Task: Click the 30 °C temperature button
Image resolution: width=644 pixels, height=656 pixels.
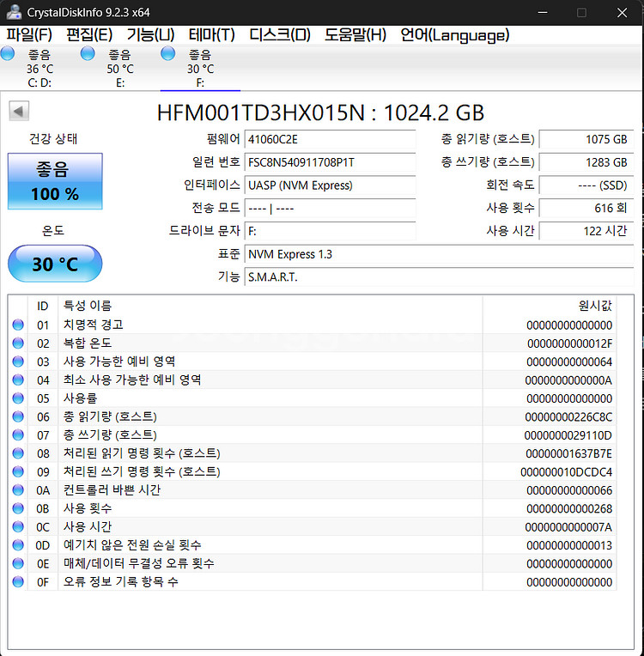Action: 55,264
